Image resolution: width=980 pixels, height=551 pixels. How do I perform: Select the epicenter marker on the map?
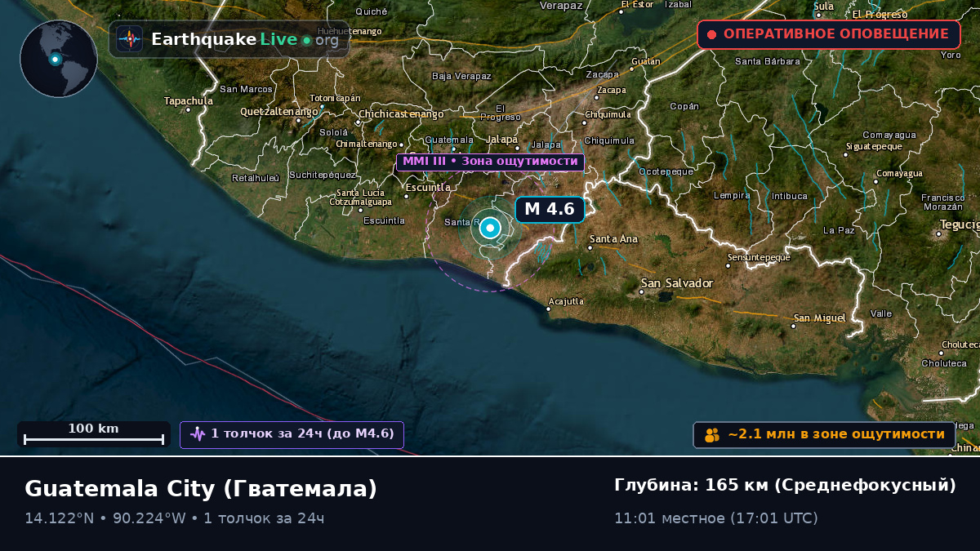point(490,229)
